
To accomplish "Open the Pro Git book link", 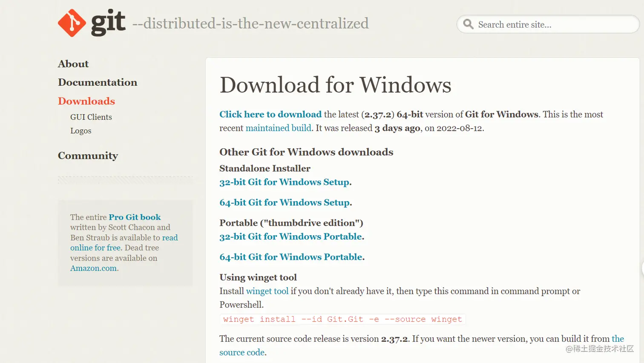I will click(135, 217).
